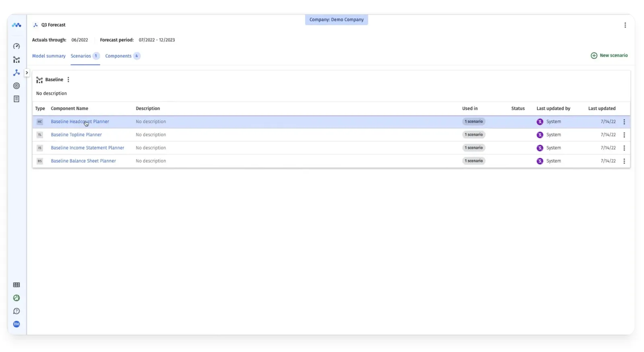Open the page options kebab menu at top right
Image resolution: width=644 pixels, height=352 pixels.
(625, 25)
